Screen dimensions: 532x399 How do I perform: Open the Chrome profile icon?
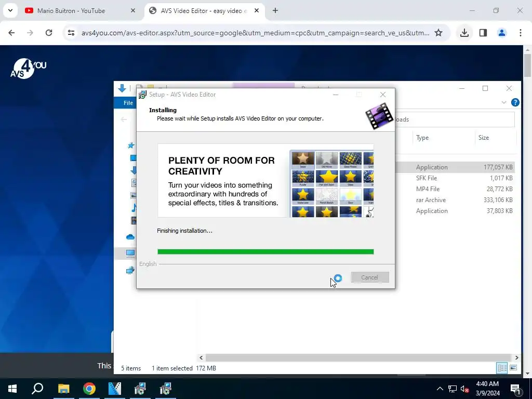pyautogui.click(x=501, y=33)
